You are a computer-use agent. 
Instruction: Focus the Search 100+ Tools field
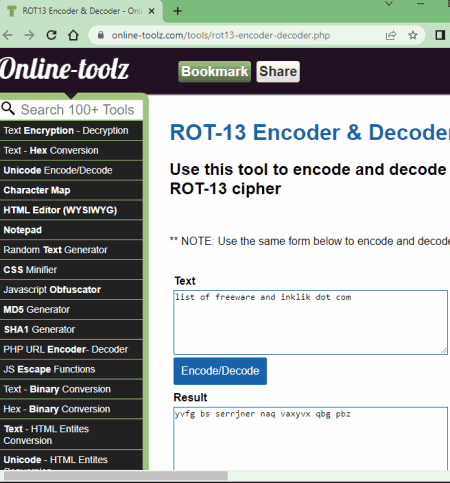tap(77, 110)
